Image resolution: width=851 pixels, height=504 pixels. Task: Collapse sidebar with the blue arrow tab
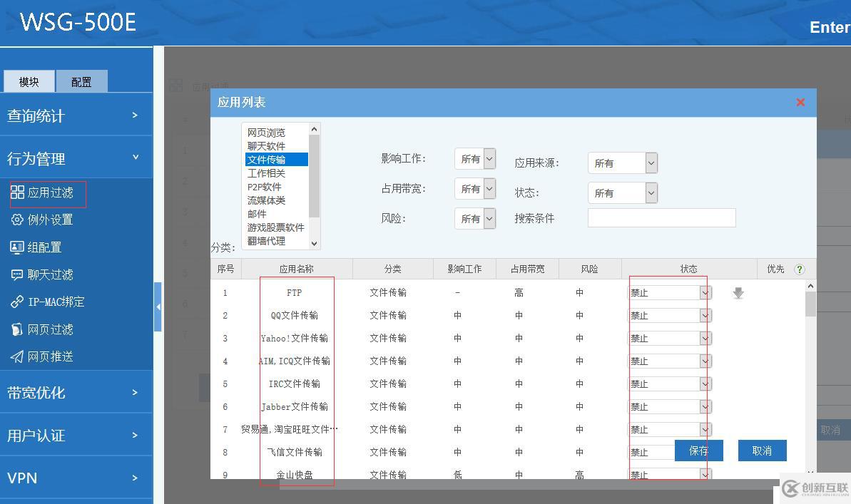pyautogui.click(x=158, y=307)
